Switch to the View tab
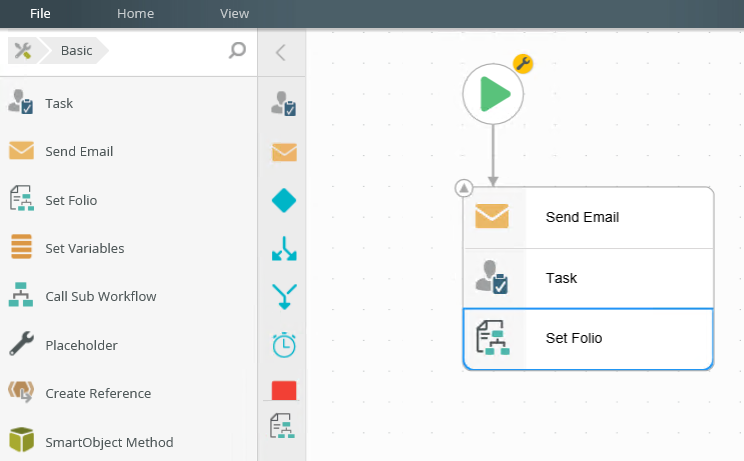Image resolution: width=744 pixels, height=461 pixels. click(234, 13)
